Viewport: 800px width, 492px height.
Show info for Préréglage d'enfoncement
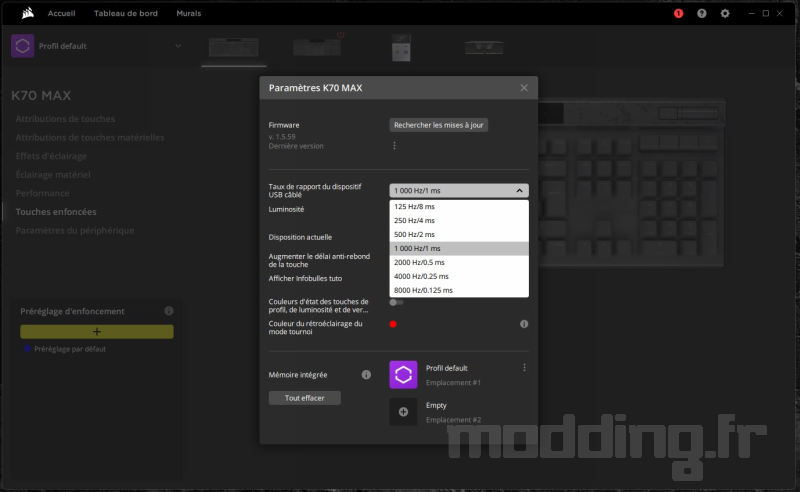169,311
